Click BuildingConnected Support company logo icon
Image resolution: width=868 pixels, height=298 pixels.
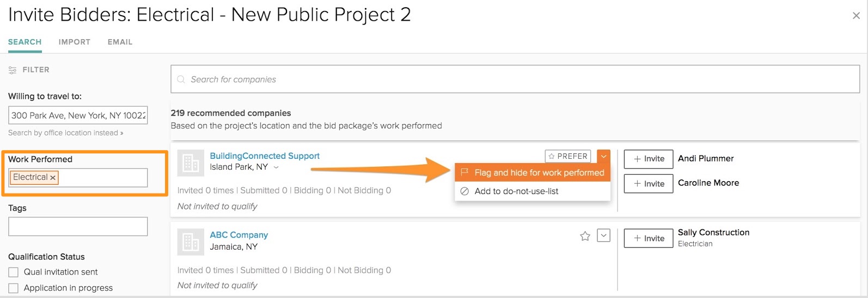pyautogui.click(x=191, y=163)
